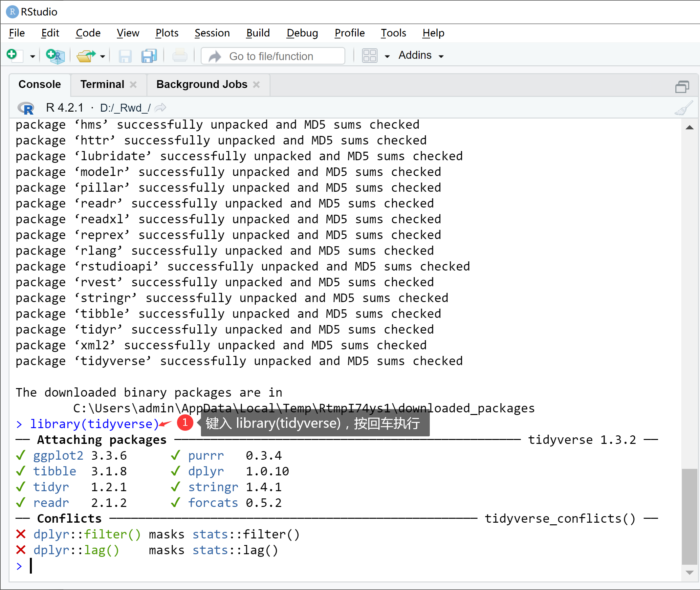
Task: Click the Open File folder icon
Action: 86,56
